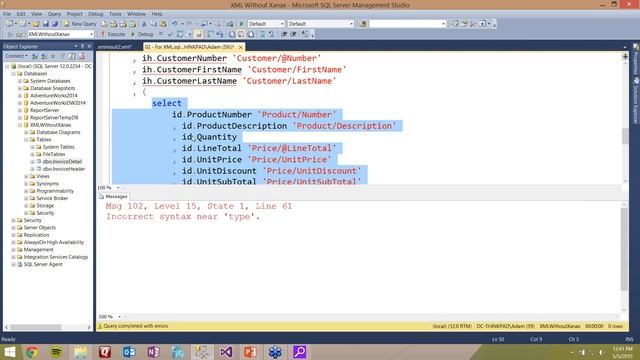Expand the AdventureWorks2014 database

point(20,96)
